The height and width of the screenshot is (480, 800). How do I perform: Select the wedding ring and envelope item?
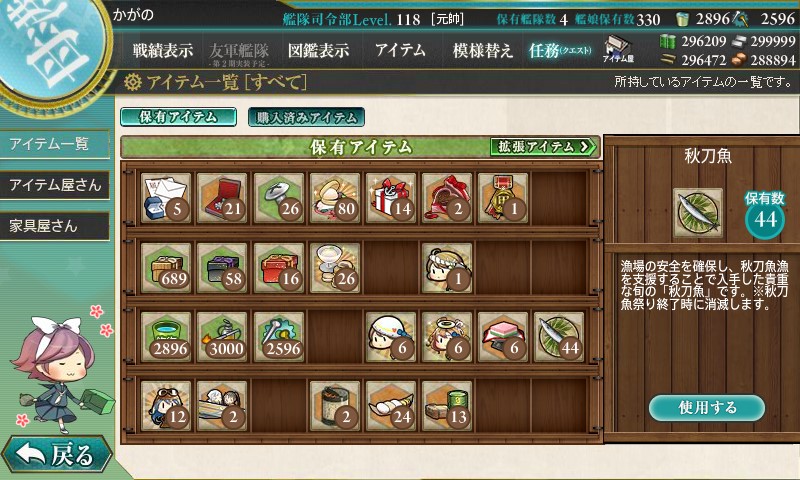click(166, 198)
